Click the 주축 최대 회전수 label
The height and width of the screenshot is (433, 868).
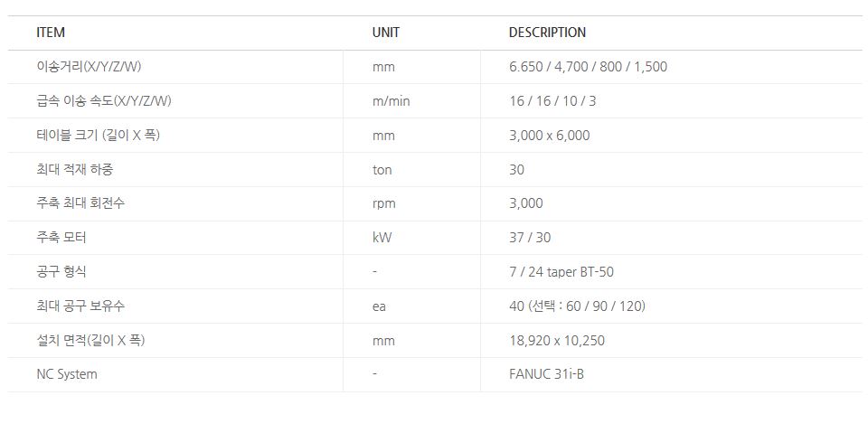tap(80, 203)
